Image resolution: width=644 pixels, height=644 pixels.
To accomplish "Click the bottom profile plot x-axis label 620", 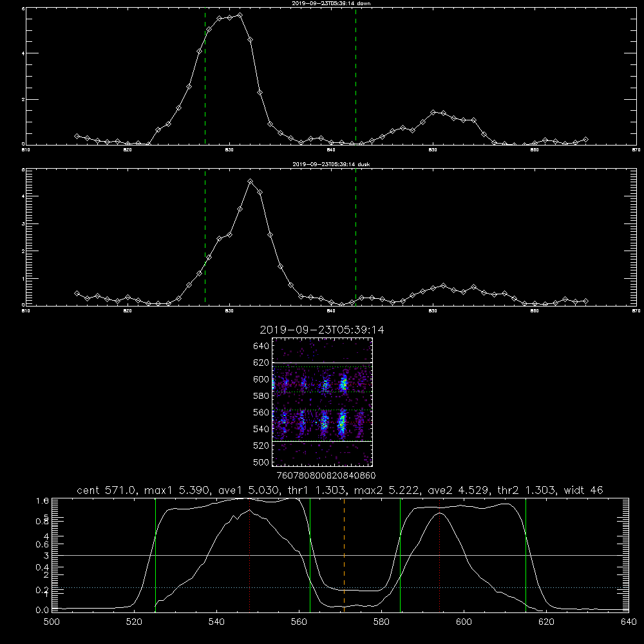I will click(546, 622).
